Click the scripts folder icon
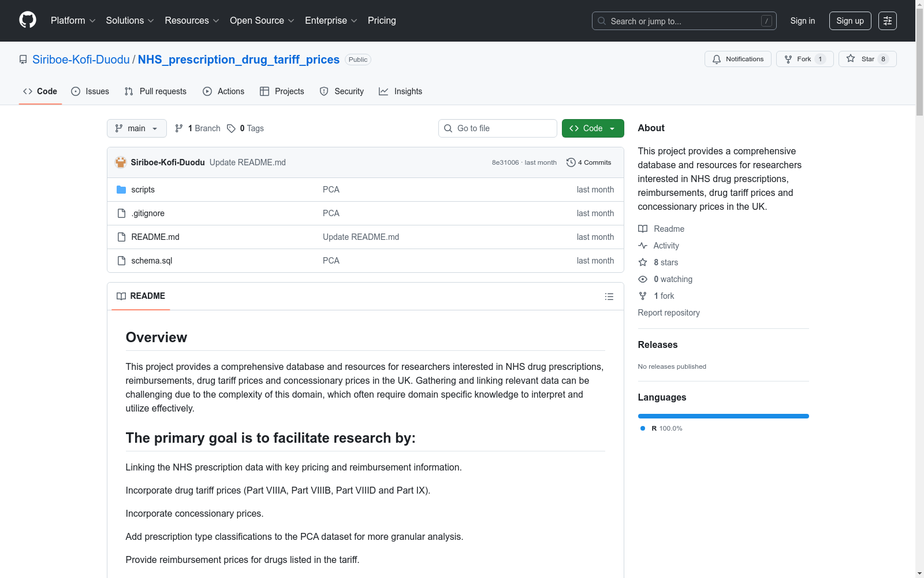 click(x=121, y=190)
